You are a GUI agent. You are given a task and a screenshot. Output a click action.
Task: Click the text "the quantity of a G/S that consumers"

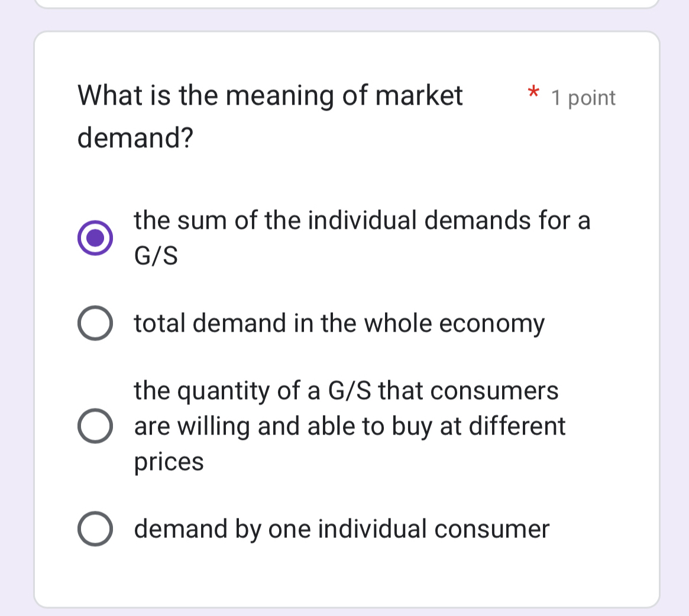click(346, 391)
